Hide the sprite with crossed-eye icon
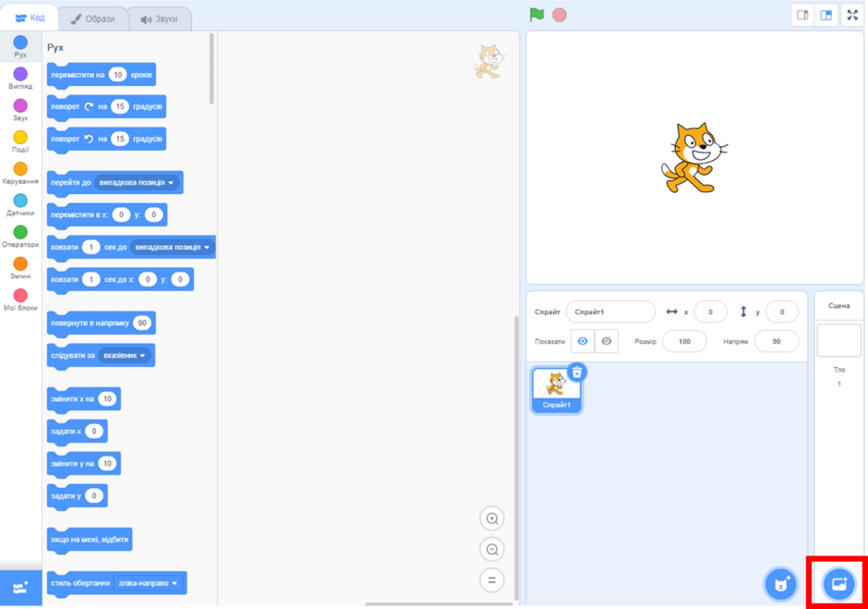868x609 pixels. 607,341
